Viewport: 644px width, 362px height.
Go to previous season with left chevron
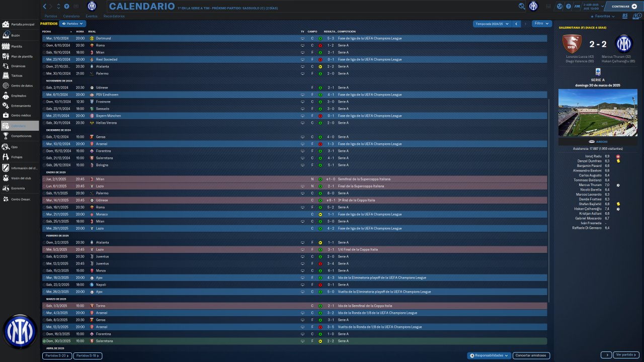tap(516, 24)
